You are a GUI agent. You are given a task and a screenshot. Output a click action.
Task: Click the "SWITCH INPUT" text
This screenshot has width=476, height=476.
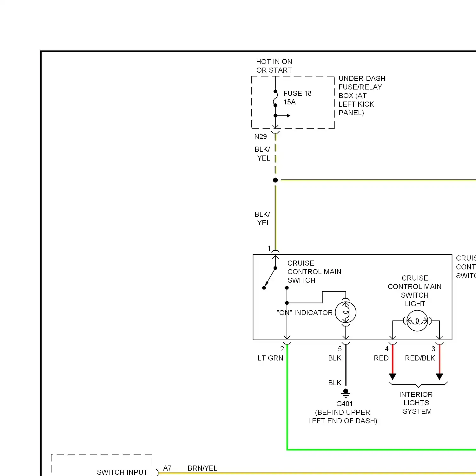pyautogui.click(x=122, y=472)
